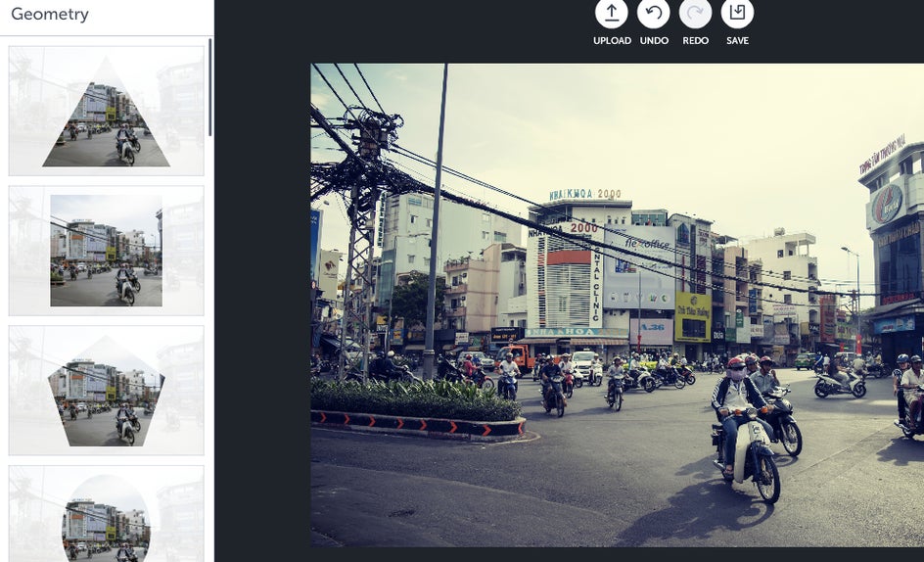
Task: Apply the pentagon geometry mask
Action: coord(106,391)
